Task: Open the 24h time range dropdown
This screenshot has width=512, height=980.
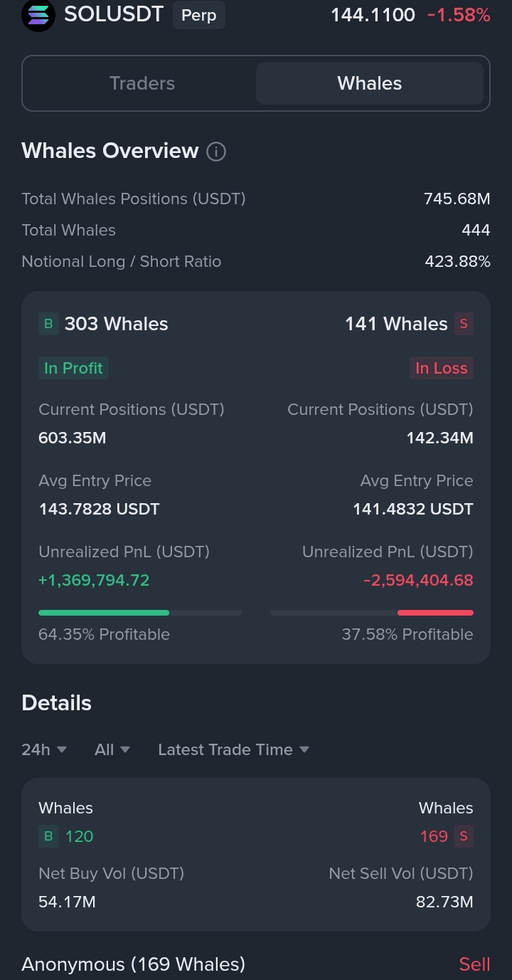Action: 44,749
